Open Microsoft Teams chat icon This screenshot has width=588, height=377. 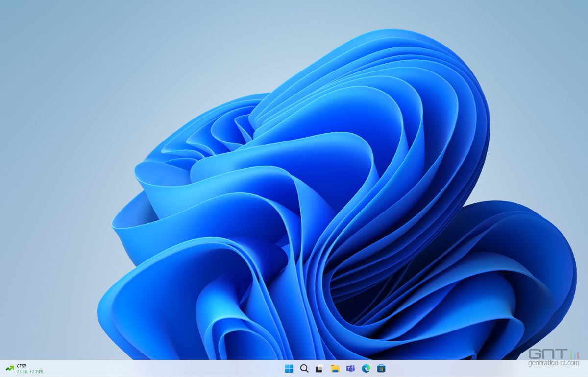[350, 369]
